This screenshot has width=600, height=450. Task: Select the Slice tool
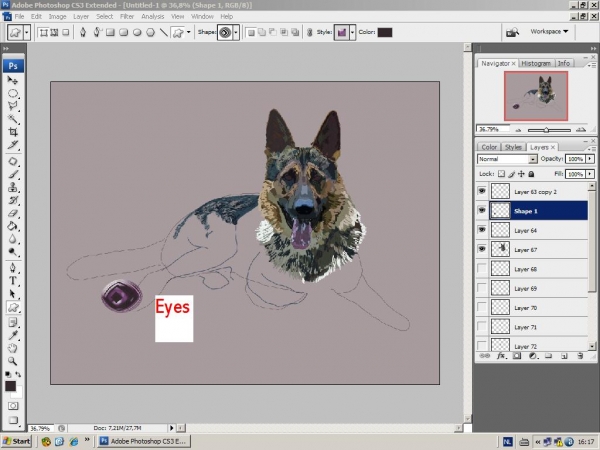coord(13,145)
